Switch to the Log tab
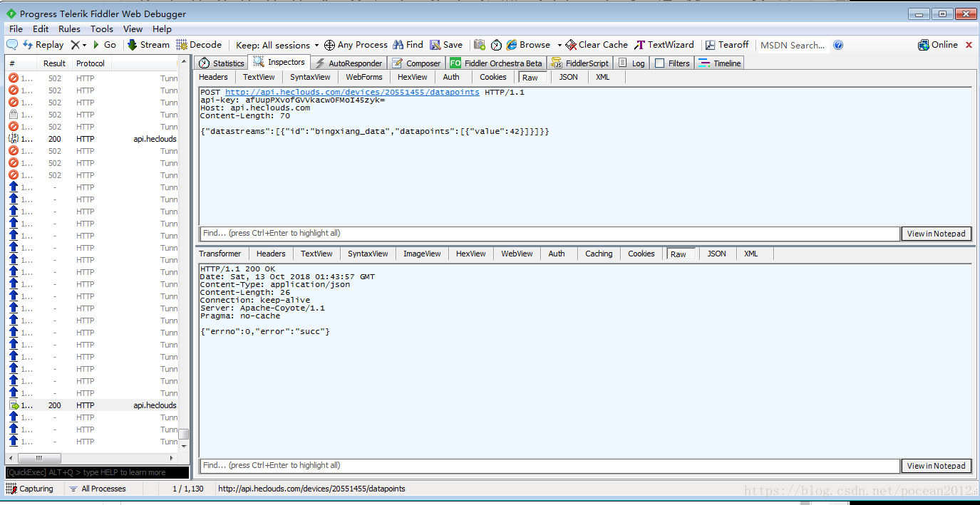 pyautogui.click(x=631, y=63)
